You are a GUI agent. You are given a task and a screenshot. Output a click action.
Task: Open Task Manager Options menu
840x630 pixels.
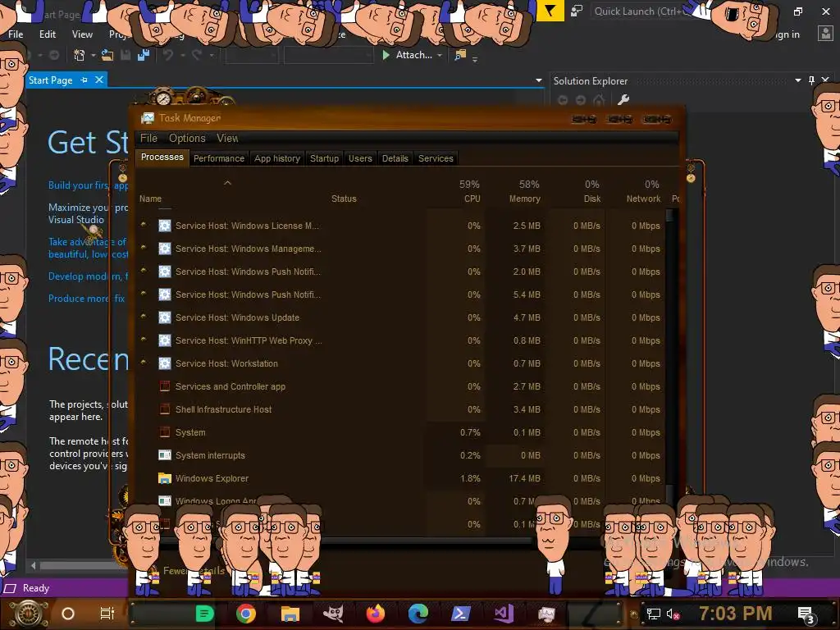coord(187,138)
